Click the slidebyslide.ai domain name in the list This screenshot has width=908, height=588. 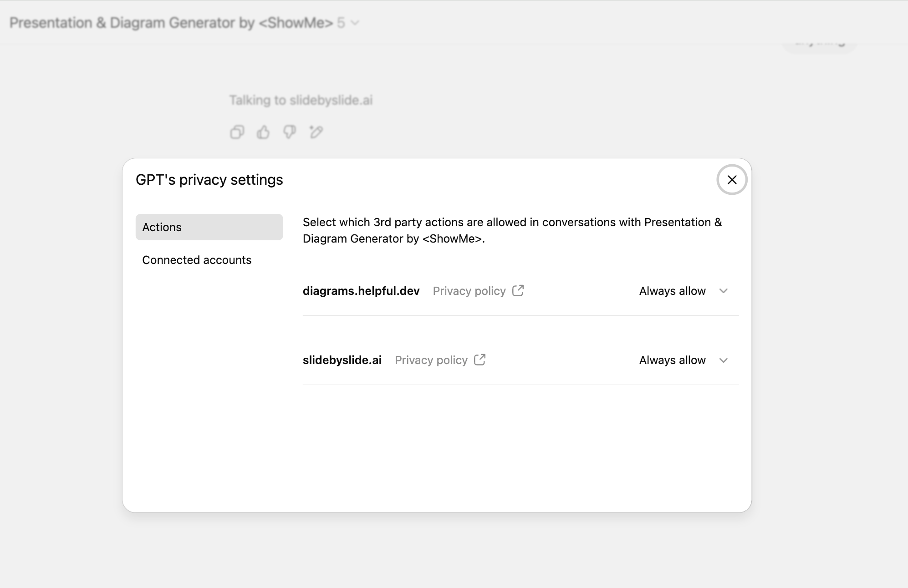click(342, 360)
